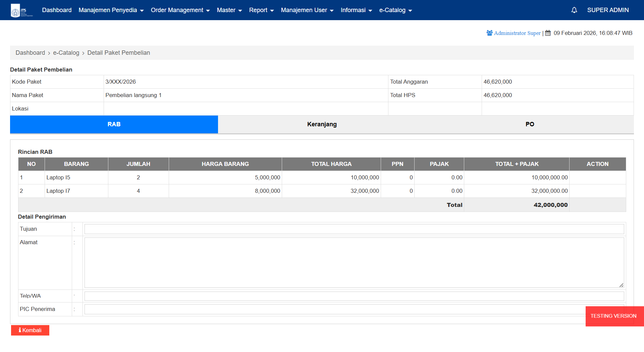Switch to the Keranjang tab
The width and height of the screenshot is (644, 352).
click(x=322, y=124)
